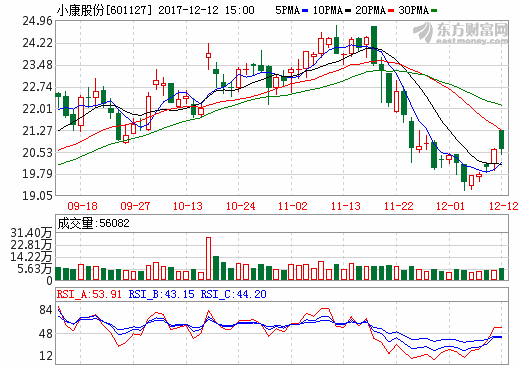Select the timestamp 2017-12-12 15:00
The image size is (520, 365).
(206, 10)
